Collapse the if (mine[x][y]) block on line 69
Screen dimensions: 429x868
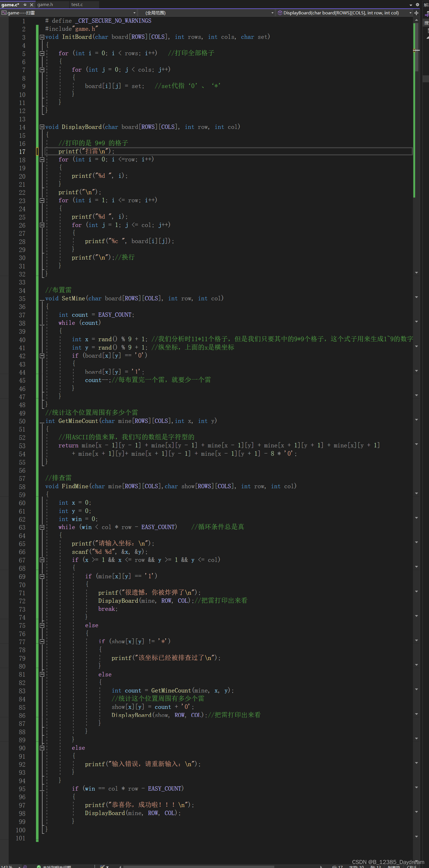[42, 577]
